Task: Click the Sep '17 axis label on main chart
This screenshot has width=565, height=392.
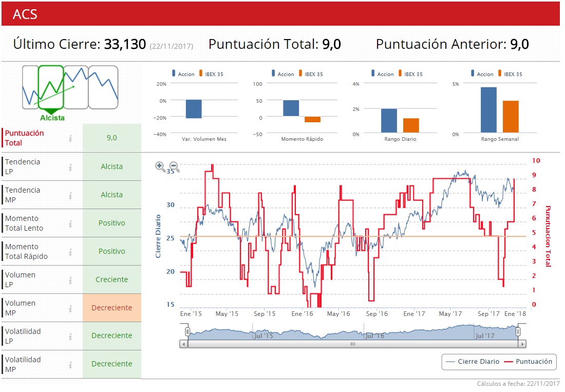Action: (488, 314)
